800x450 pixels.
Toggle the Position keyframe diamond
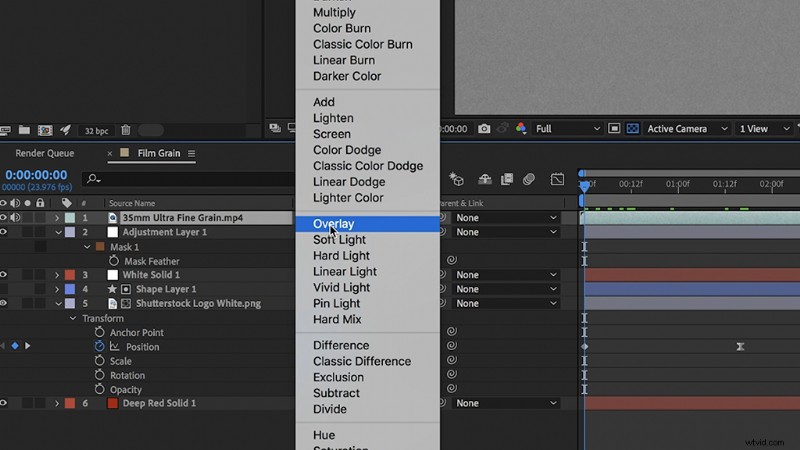15,346
